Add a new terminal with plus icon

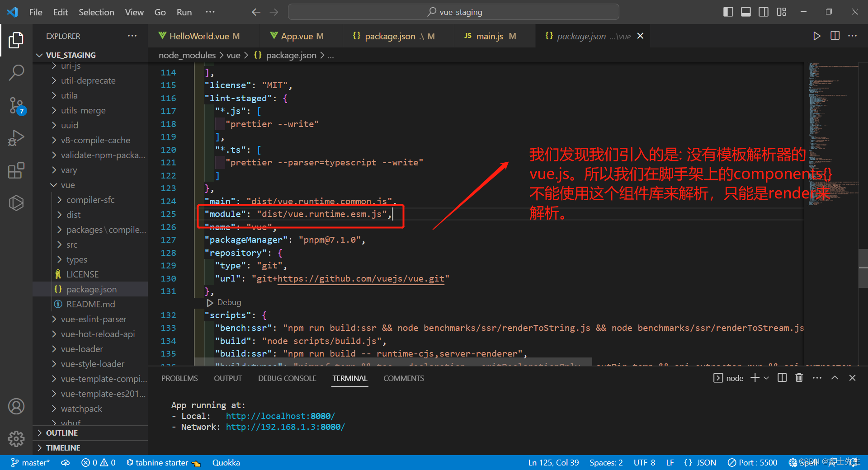755,378
